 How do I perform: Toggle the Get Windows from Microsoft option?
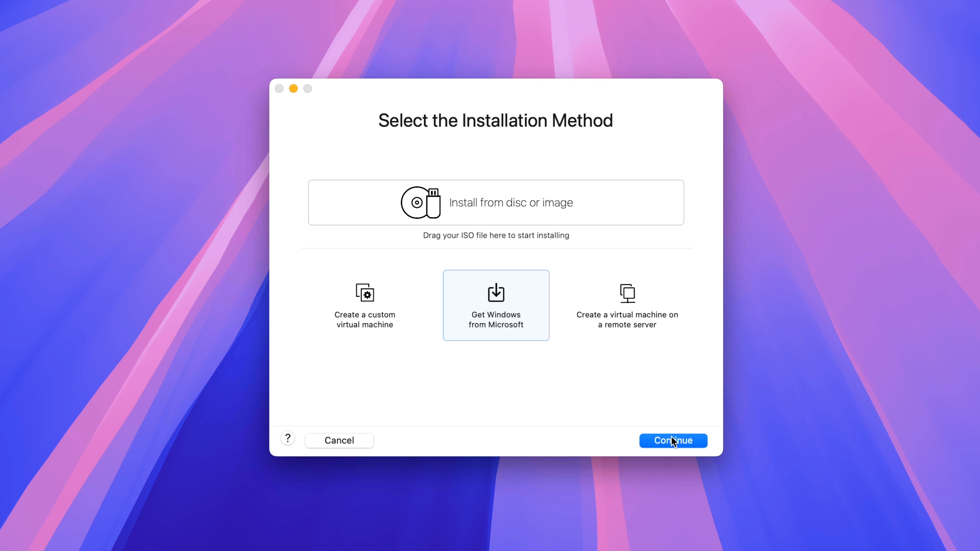tap(496, 305)
